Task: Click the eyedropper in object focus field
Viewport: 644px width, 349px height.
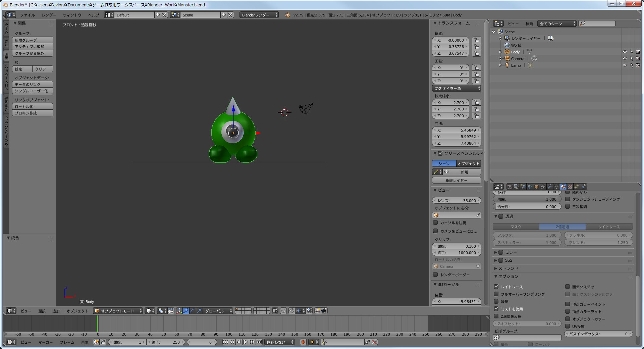Action: (478, 215)
